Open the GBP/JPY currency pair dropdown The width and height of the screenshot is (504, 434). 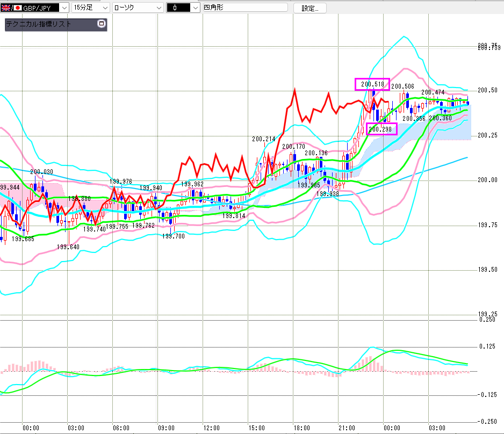pos(63,8)
